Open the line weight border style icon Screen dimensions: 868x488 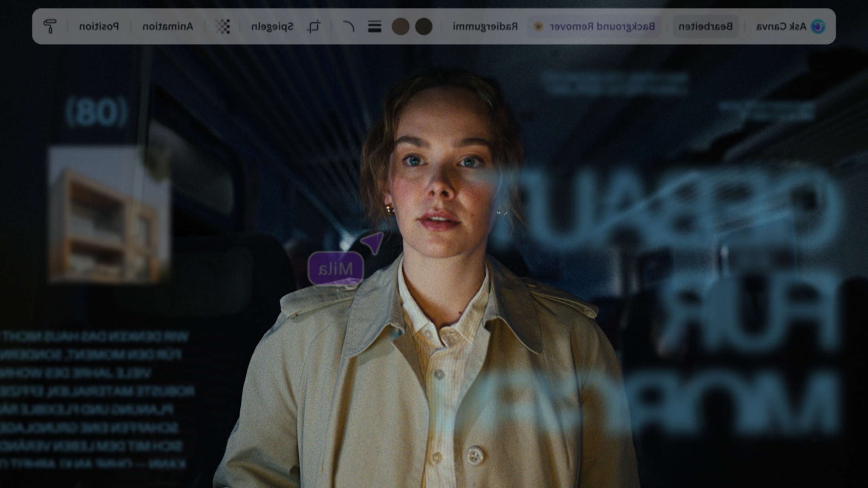tap(375, 26)
